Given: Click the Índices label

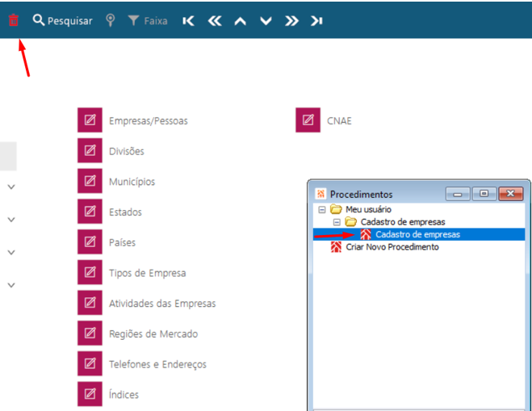Looking at the screenshot, I should click(x=124, y=394).
